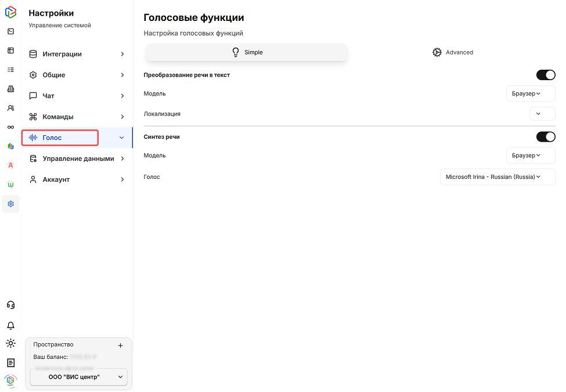Open the support headset icon
This screenshot has height=392, width=566.
pos(10,305)
